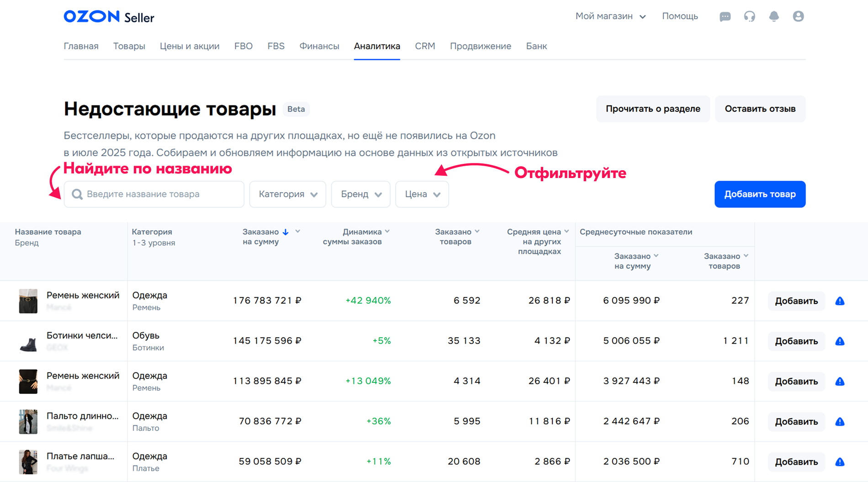The image size is (868, 482).
Task: Click the headset support icon
Action: (749, 17)
